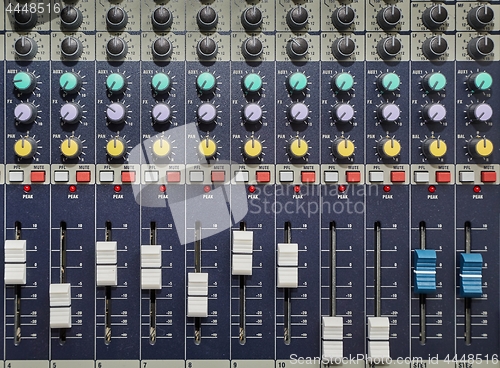Select the lavender FX knob on channel 7

point(161,113)
